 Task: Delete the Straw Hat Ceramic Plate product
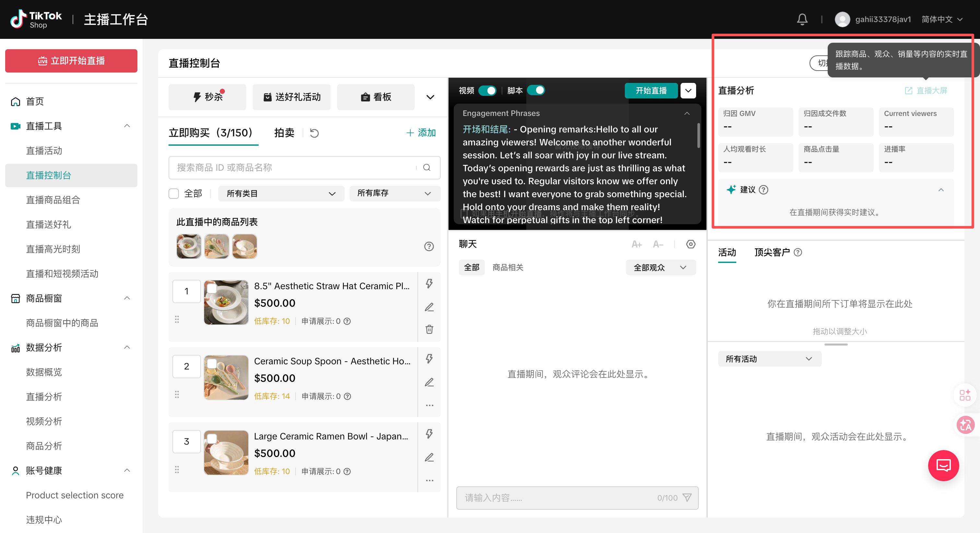[x=429, y=329]
